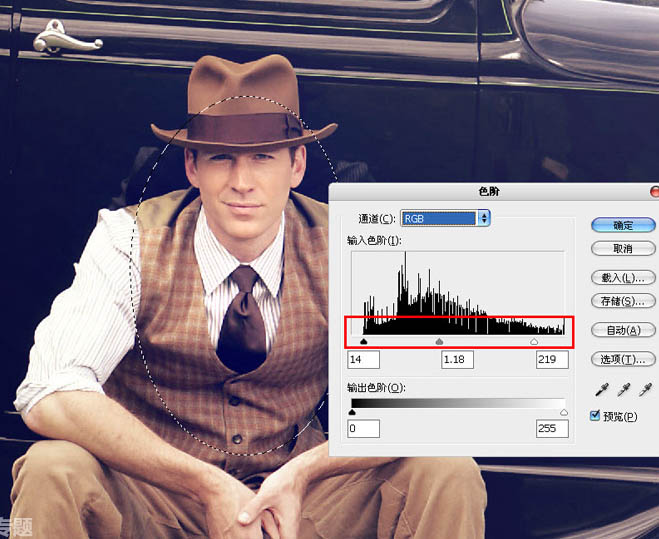Click the white output level slider triangle
Image resolution: width=659 pixels, height=539 pixels.
(x=564, y=411)
